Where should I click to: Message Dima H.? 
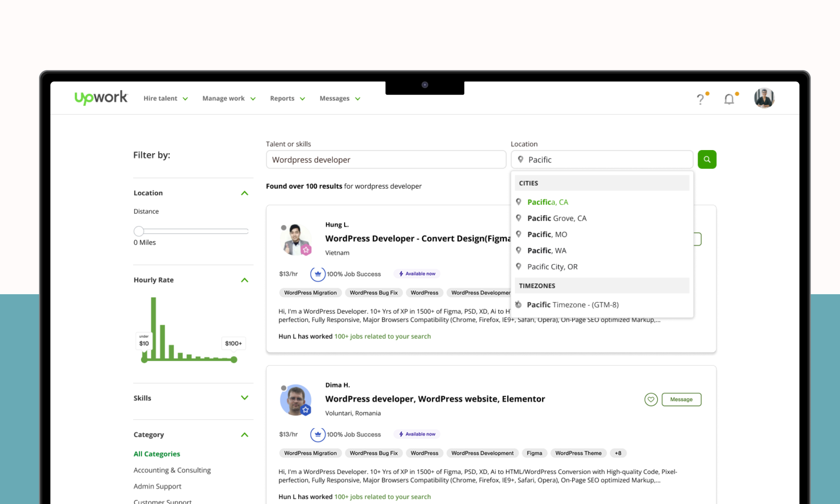[681, 399]
